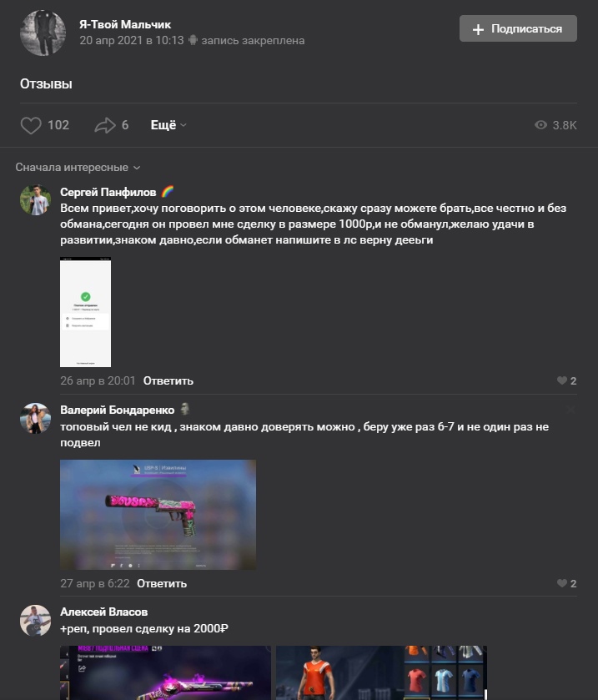Like Валерий Бондаренко's comment heart
Screen dimensions: 598x700
point(562,583)
